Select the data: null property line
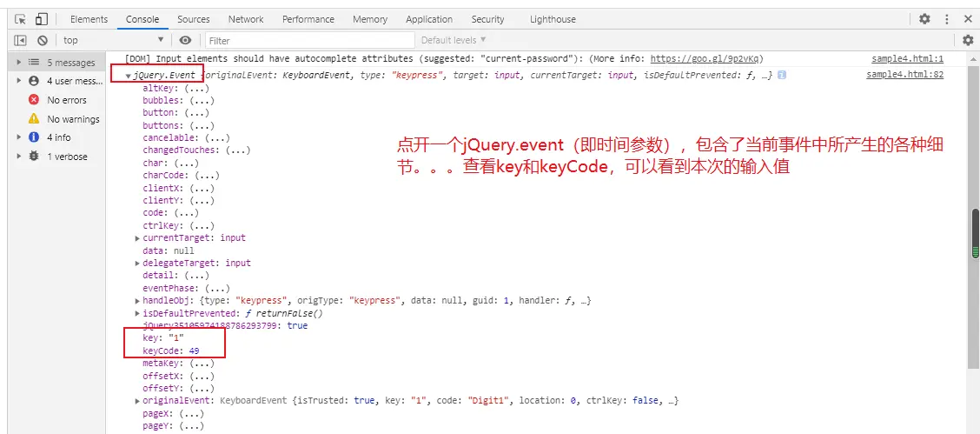The width and height of the screenshot is (980, 434). (x=169, y=250)
